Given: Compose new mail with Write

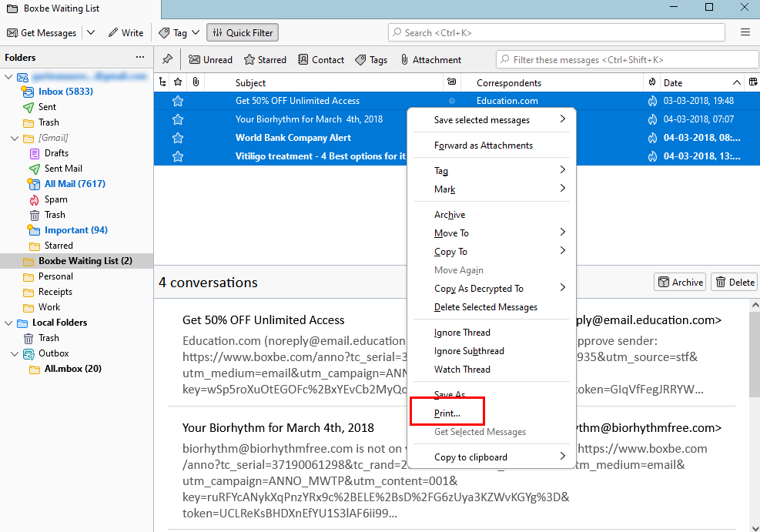Looking at the screenshot, I should [126, 33].
